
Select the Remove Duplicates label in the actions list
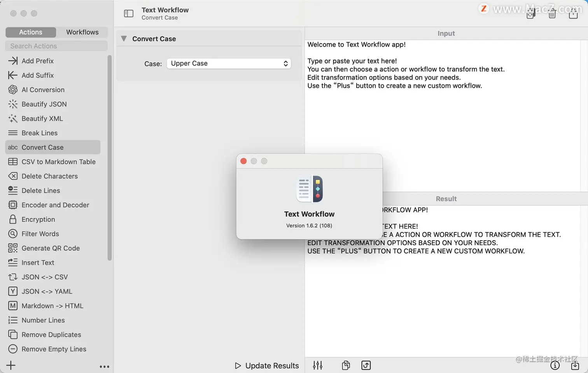51,335
